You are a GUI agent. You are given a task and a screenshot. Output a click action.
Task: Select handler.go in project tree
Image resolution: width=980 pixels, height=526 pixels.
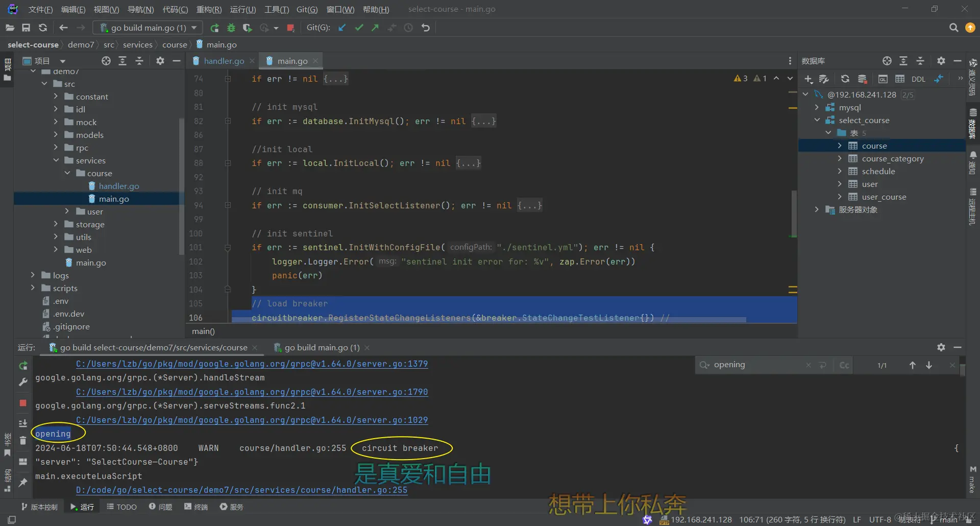pyautogui.click(x=118, y=186)
